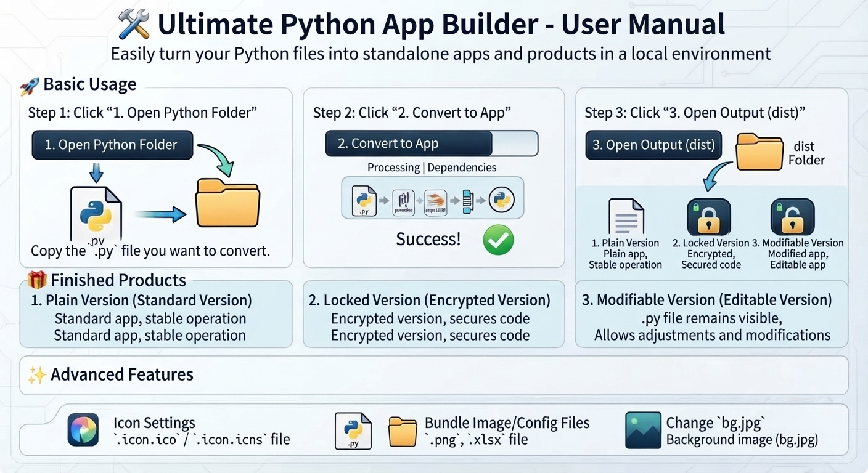Click the "Change `bg.jpg`" label
Viewport: 868px width, 473px height.
[716, 422]
